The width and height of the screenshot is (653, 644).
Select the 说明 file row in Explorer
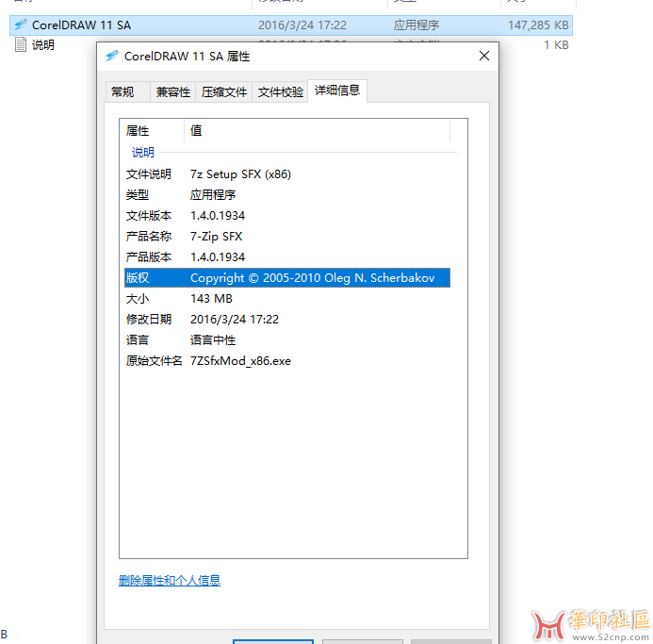click(291, 44)
